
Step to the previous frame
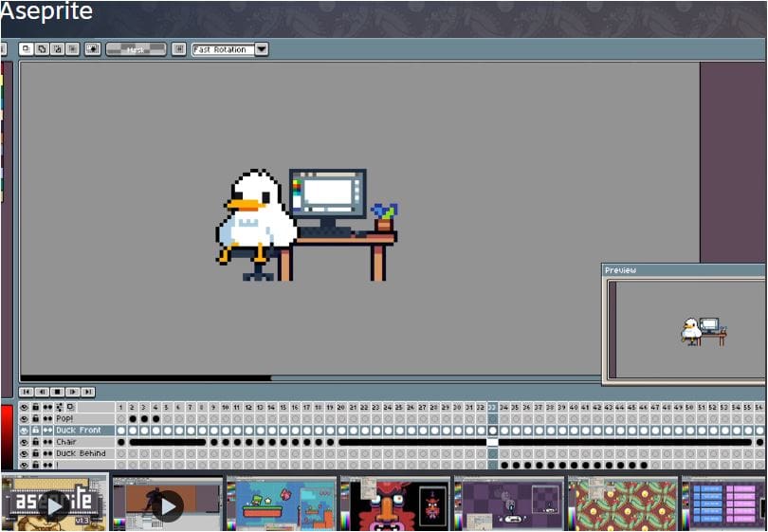42,392
